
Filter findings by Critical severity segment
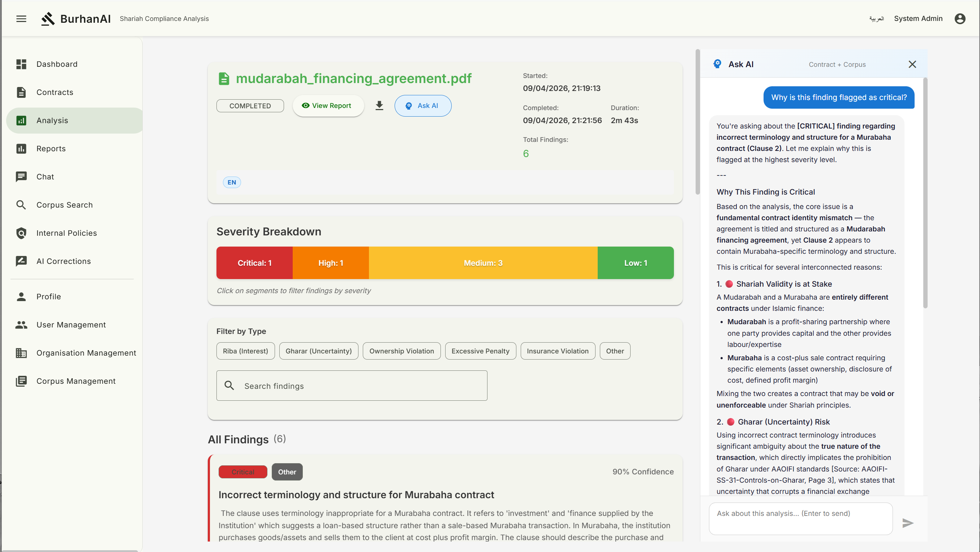point(254,263)
